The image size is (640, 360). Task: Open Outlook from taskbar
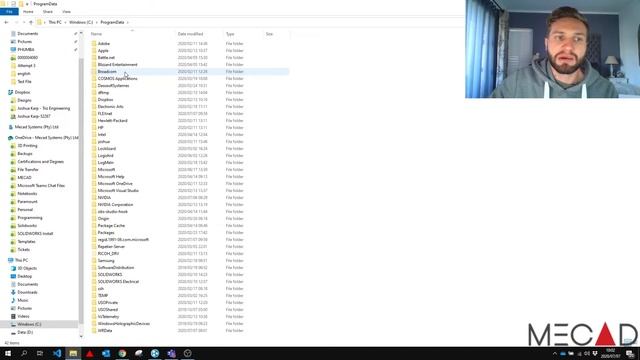[x=106, y=353]
